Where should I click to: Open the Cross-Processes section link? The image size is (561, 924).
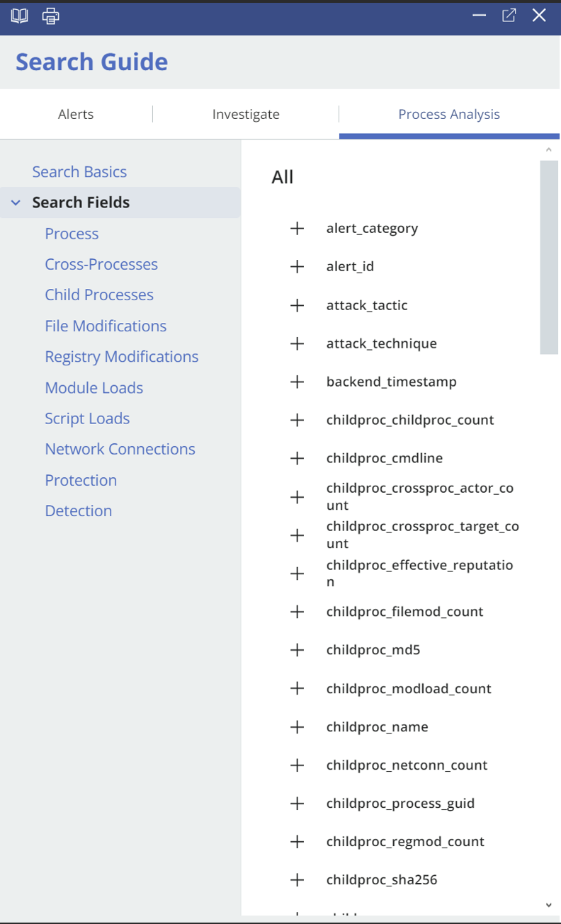tap(101, 264)
